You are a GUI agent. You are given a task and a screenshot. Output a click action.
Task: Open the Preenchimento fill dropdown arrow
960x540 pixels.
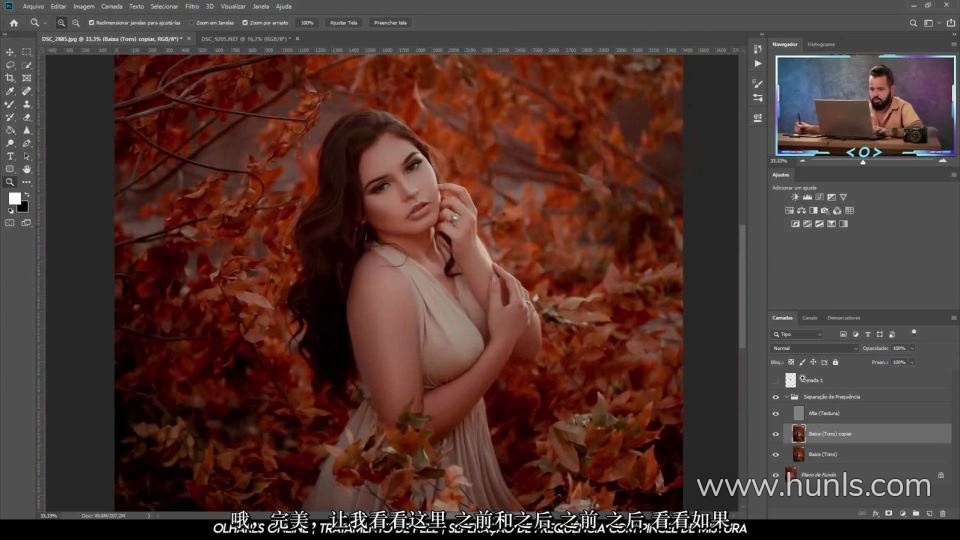pos(912,362)
